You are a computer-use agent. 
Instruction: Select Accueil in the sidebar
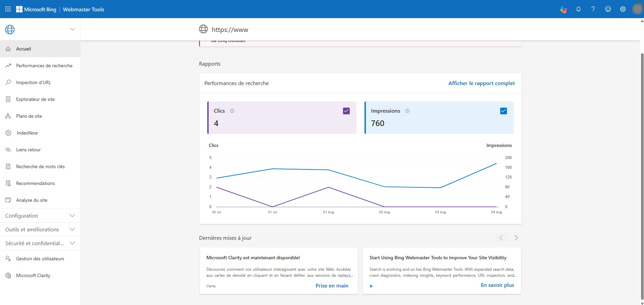[x=24, y=48]
